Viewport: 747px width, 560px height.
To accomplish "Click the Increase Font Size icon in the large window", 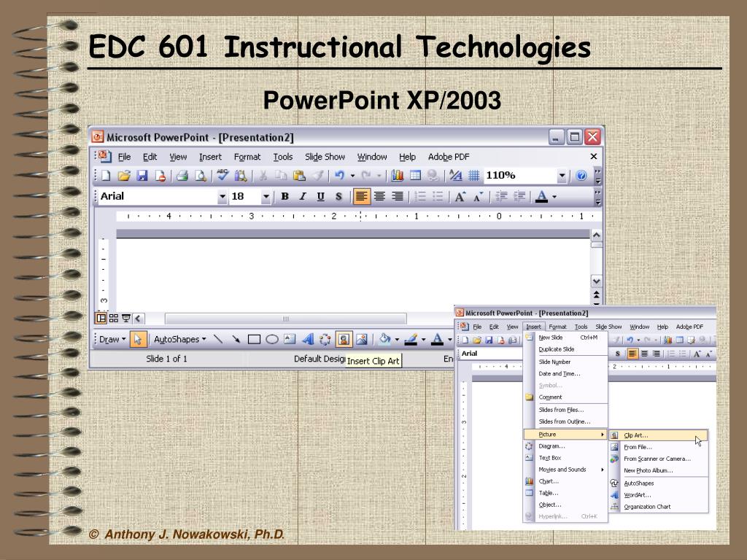I will [460, 196].
